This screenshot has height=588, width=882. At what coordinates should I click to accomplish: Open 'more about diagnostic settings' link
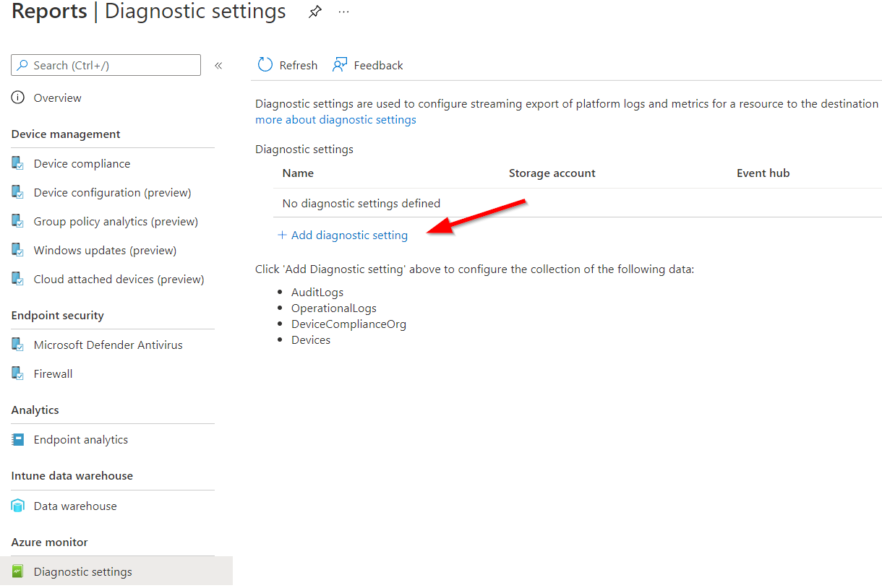click(335, 119)
